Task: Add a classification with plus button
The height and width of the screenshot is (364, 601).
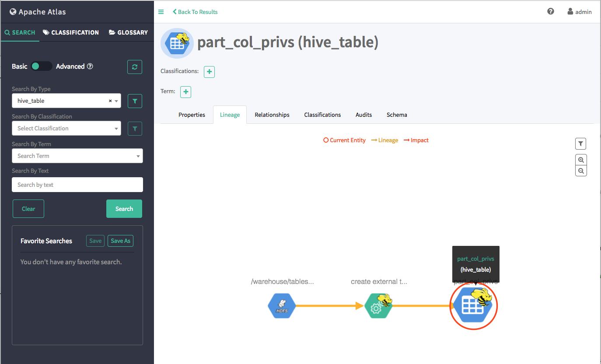Action: coord(210,71)
